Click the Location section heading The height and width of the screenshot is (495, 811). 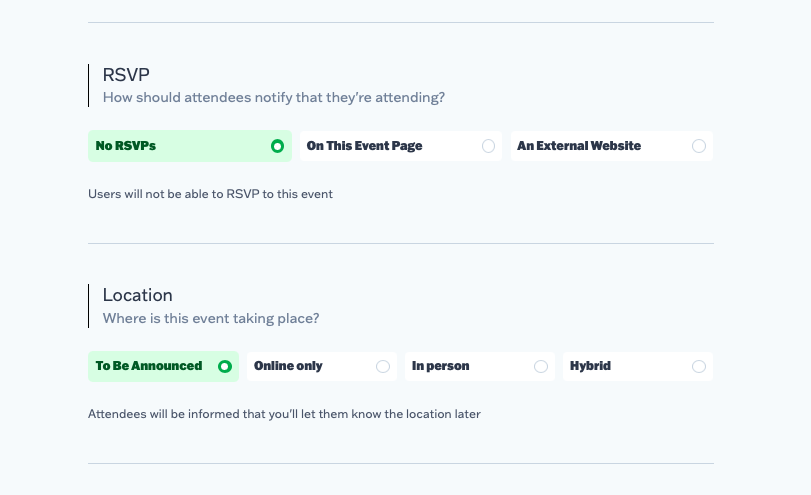click(x=138, y=295)
